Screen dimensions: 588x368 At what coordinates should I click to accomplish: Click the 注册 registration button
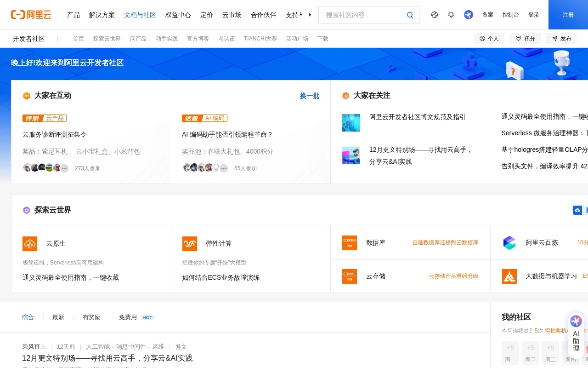click(x=568, y=15)
